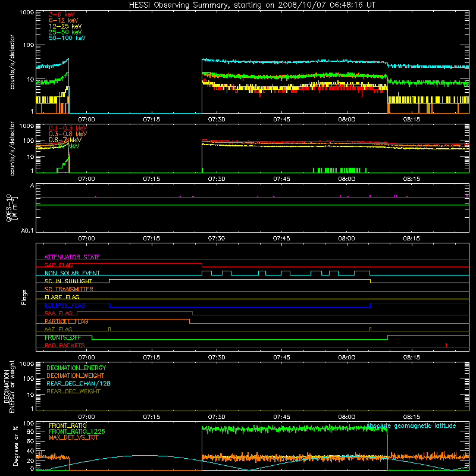Viewport: 476px width, 476px height.
Task: Click the 'FRONT_RATIO_1225' legend label
Action: coord(77,431)
